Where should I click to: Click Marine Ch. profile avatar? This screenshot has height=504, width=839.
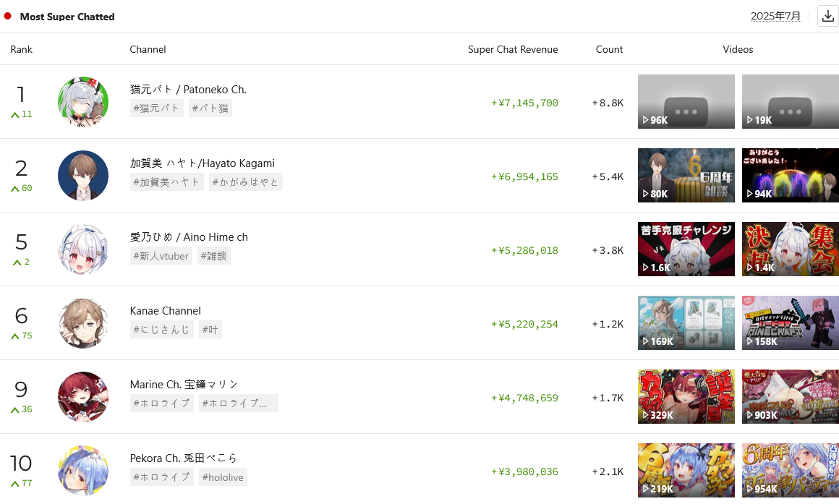coord(83,397)
